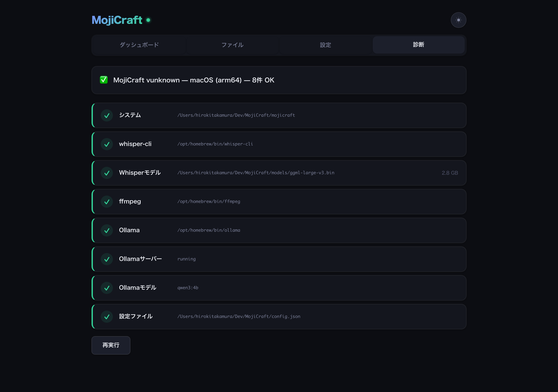Image resolution: width=558 pixels, height=392 pixels.
Task: Click the Whisperモデル checkmark icon
Action: [107, 173]
